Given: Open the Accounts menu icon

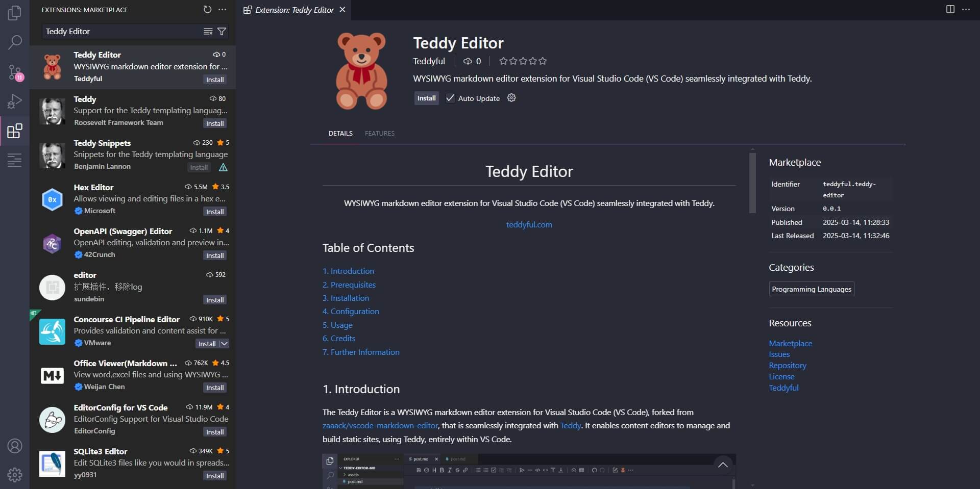Looking at the screenshot, I should pyautogui.click(x=15, y=446).
